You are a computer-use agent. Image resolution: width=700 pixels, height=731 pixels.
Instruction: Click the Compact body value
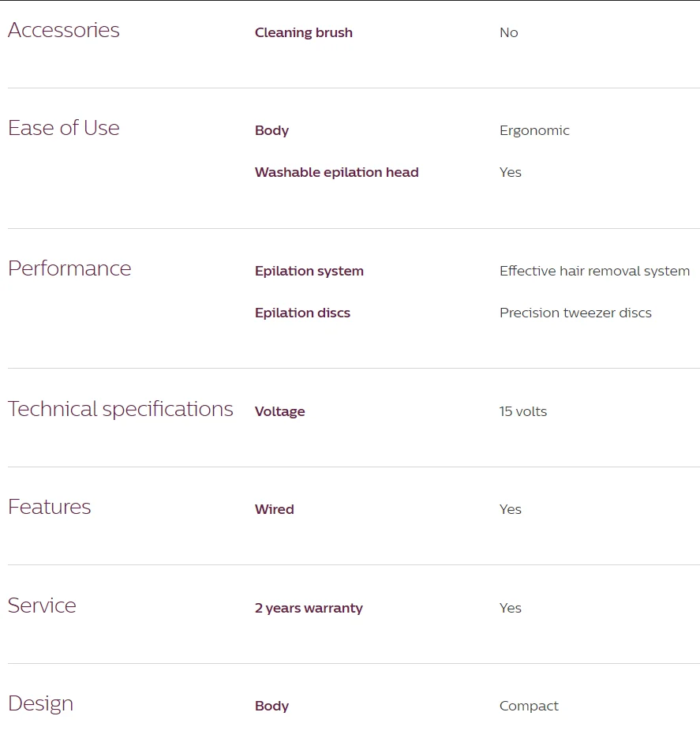pyautogui.click(x=529, y=707)
